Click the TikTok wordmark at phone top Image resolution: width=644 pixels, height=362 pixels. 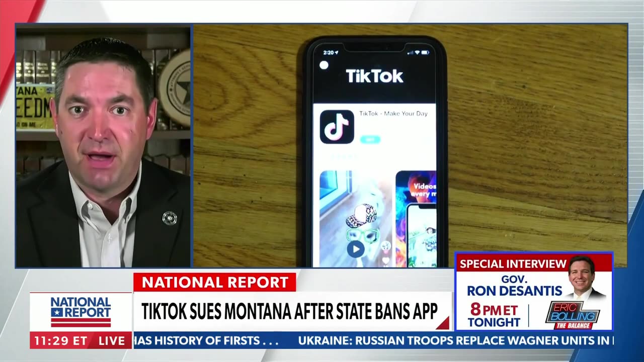[374, 76]
